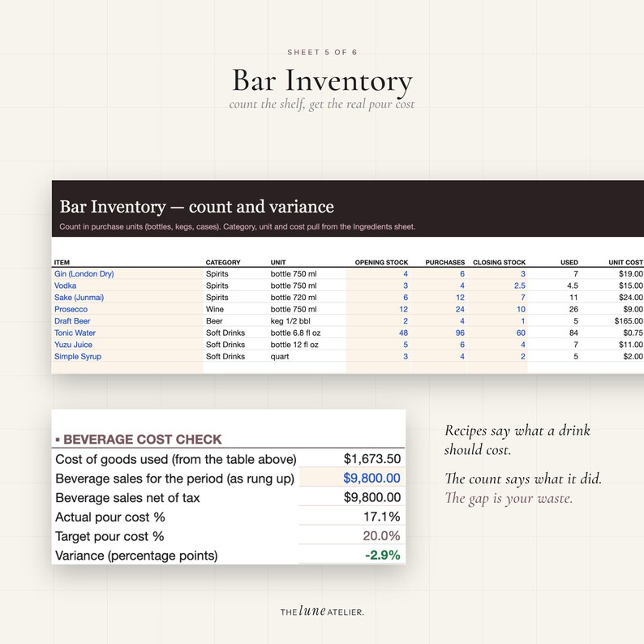644x644 pixels.
Task: Click the CLOSING STOCK column header
Action: (499, 263)
